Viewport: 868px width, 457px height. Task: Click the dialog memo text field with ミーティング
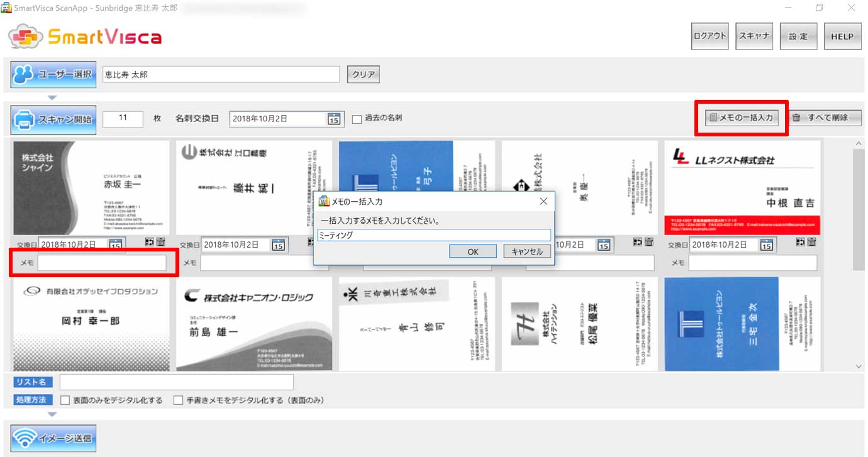coord(434,235)
